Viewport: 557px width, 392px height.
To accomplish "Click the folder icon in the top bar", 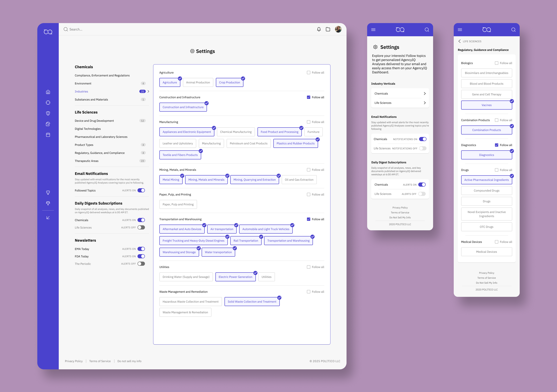I will [328, 29].
